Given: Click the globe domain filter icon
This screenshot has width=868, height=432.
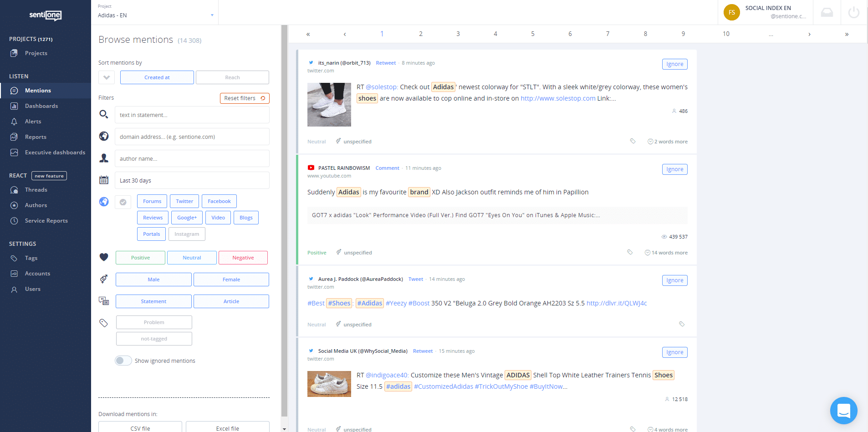Looking at the screenshot, I should (x=104, y=136).
